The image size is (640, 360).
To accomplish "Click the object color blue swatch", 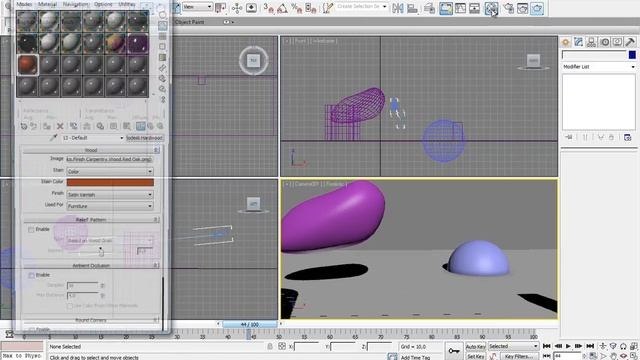I will pos(632,55).
